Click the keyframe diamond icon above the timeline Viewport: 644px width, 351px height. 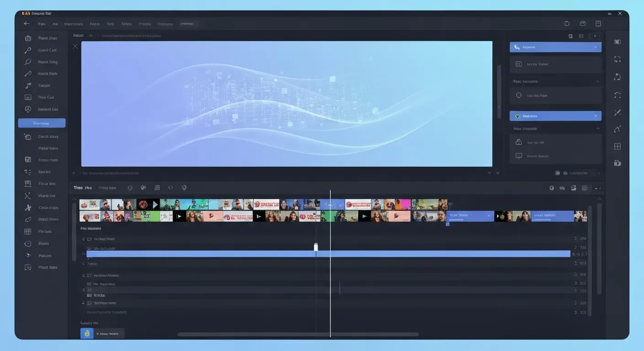click(184, 187)
